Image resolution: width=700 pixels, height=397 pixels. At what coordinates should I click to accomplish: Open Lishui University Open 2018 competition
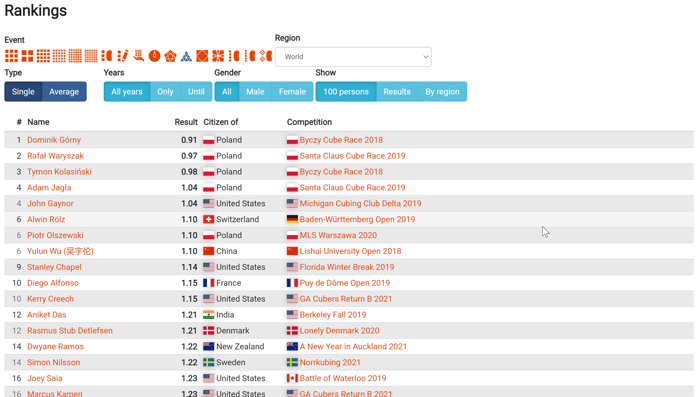click(x=350, y=251)
